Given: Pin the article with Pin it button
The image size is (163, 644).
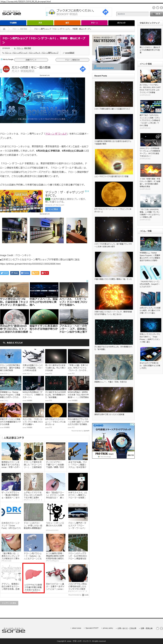Looking at the screenshot, I should click(x=45, y=273).
